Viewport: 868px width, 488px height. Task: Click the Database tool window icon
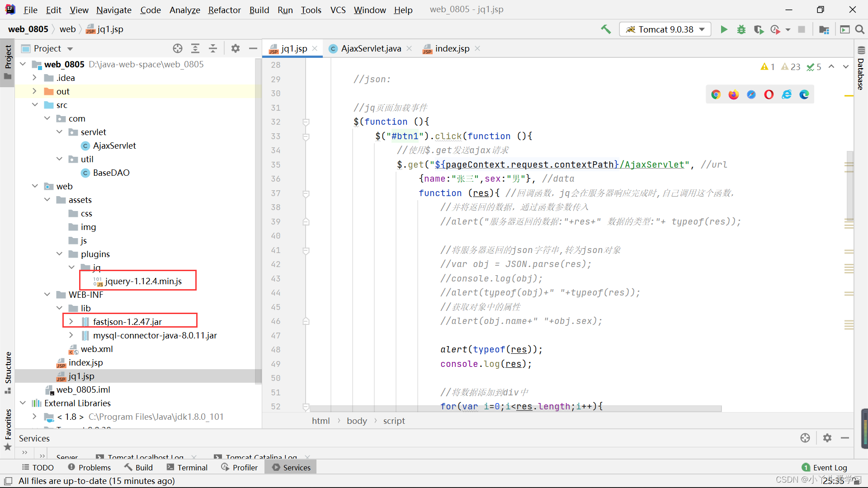[861, 50]
